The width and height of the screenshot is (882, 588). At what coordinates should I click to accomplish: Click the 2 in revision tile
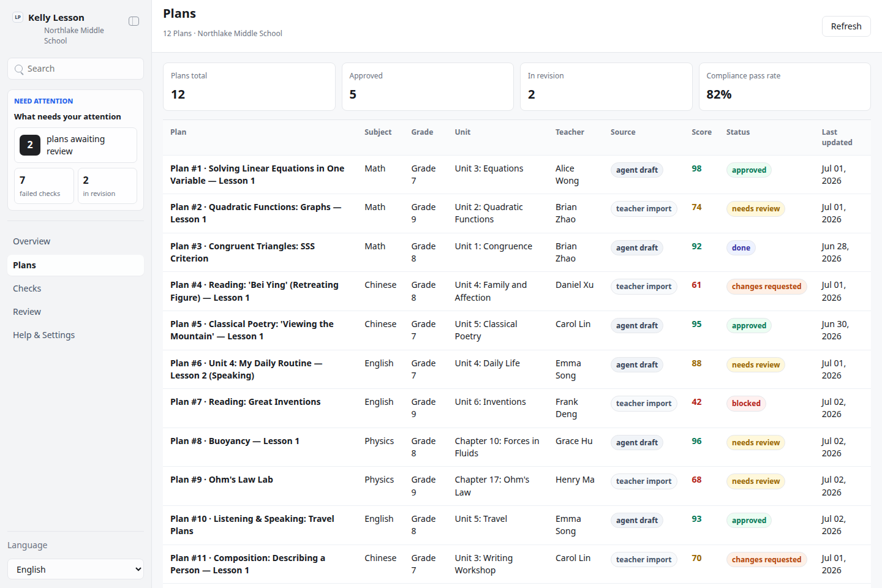107,186
